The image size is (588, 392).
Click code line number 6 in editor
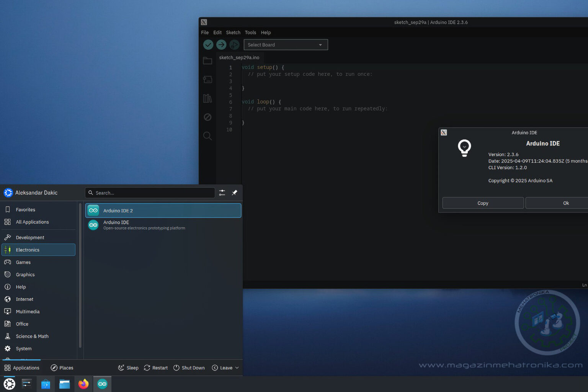point(230,102)
